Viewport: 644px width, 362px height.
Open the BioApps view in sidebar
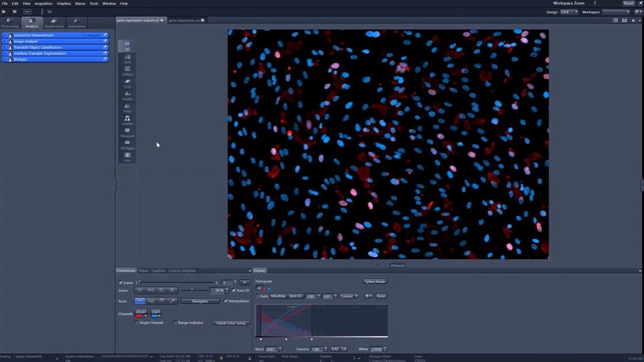(x=128, y=145)
